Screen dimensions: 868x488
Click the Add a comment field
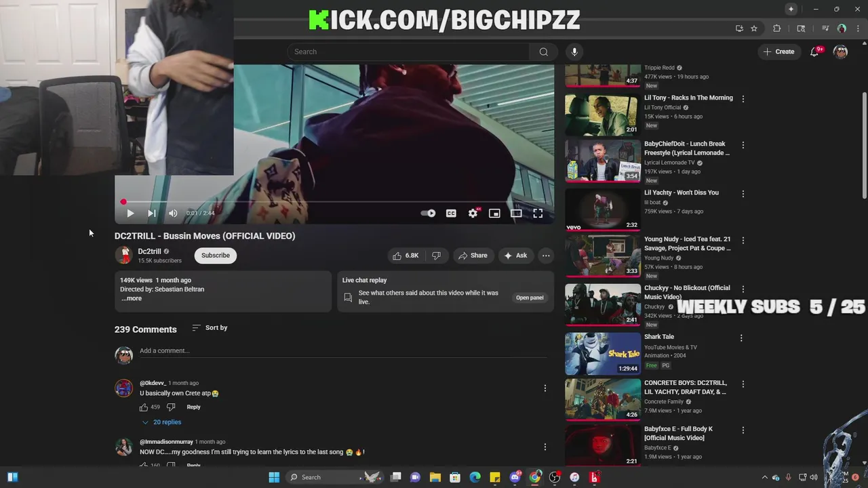(x=342, y=351)
